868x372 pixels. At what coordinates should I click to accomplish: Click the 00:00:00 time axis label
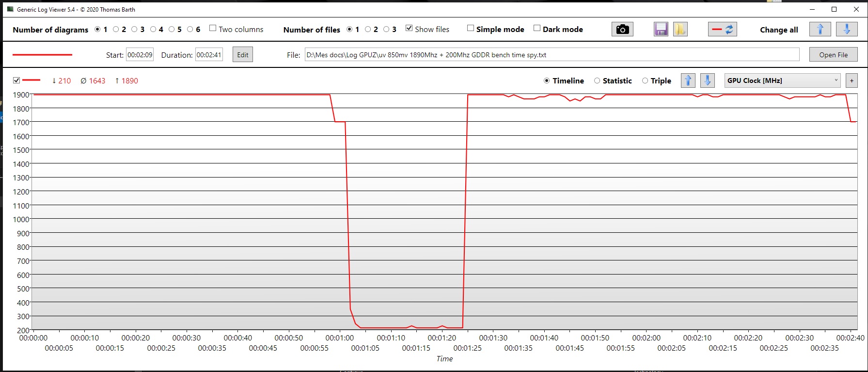[x=33, y=338]
